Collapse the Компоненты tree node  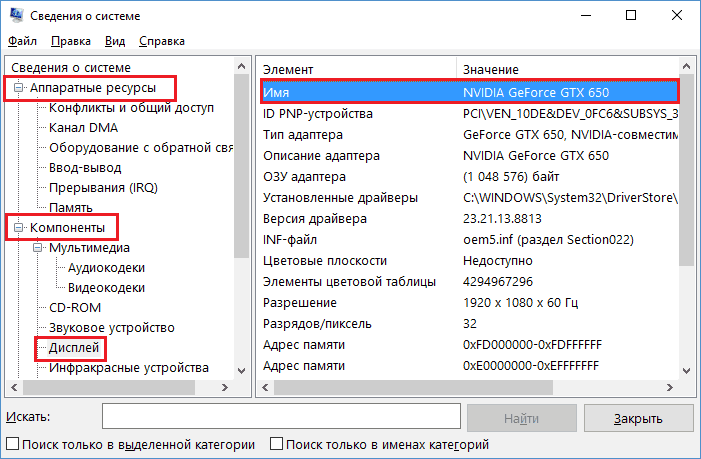[x=18, y=227]
